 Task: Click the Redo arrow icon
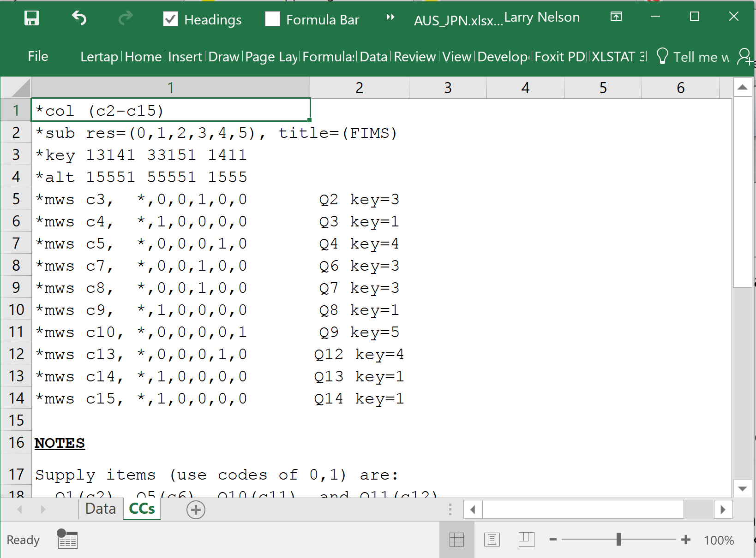126,18
